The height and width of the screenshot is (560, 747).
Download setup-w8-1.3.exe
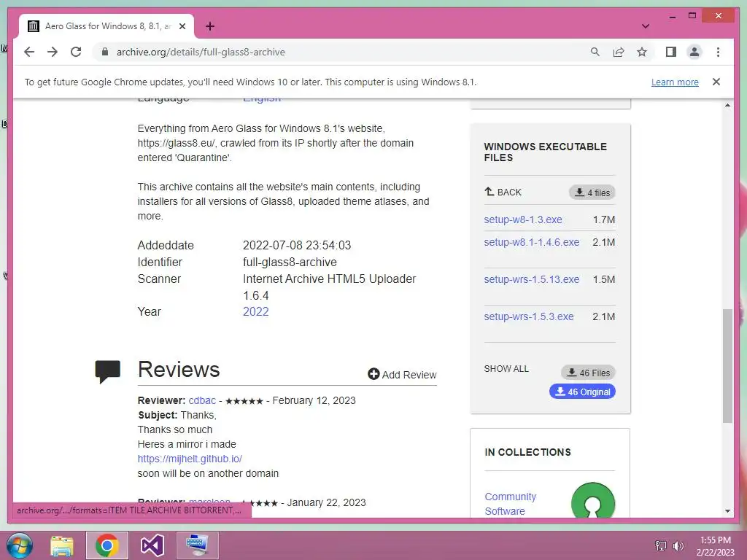click(523, 219)
